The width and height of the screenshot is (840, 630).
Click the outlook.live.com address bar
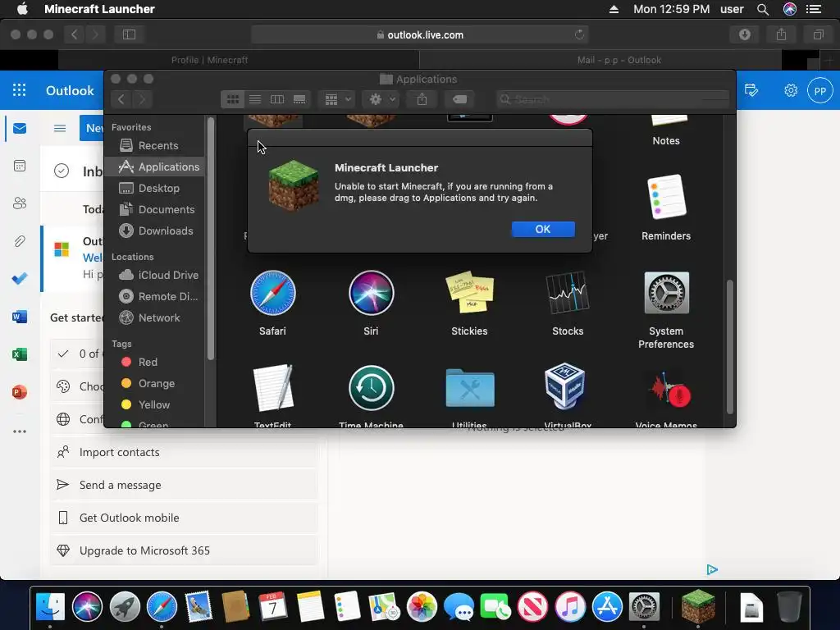coord(420,34)
